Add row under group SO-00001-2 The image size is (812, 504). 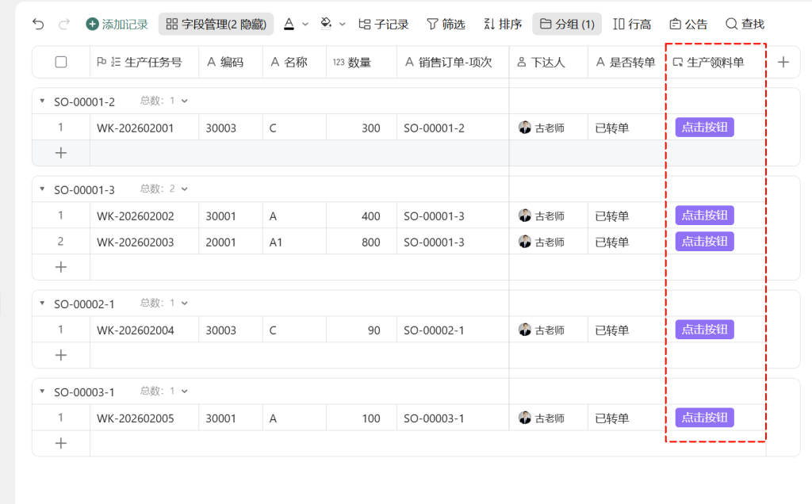61,153
